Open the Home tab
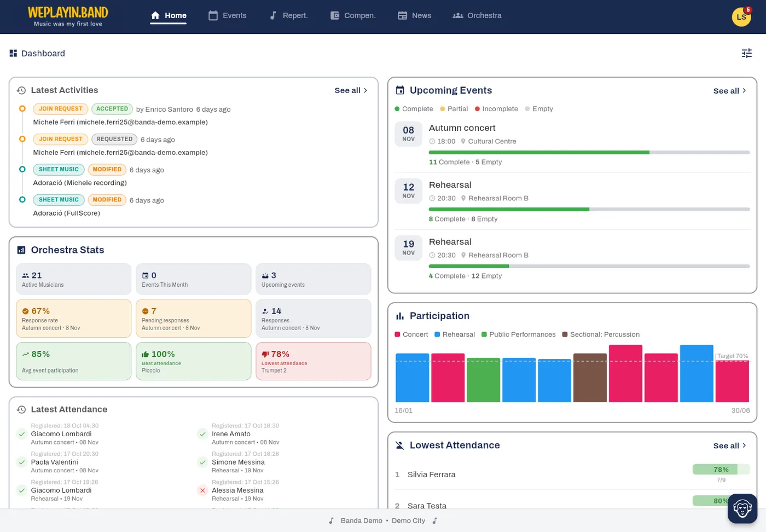766x532 pixels. tap(169, 15)
